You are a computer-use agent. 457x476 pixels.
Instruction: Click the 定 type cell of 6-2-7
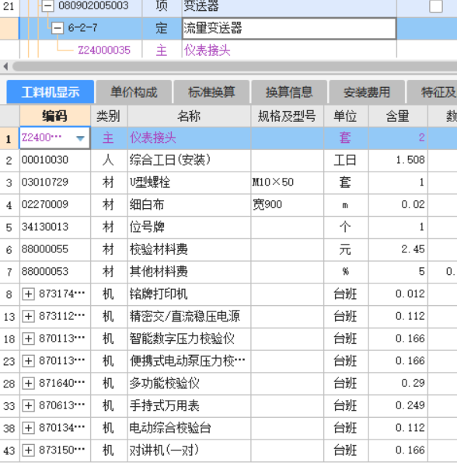pyautogui.click(x=162, y=28)
